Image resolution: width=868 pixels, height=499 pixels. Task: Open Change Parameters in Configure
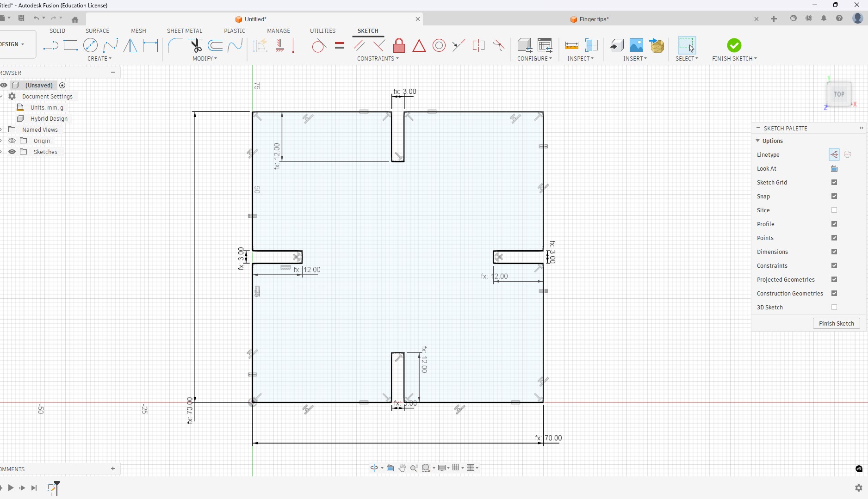click(x=545, y=45)
